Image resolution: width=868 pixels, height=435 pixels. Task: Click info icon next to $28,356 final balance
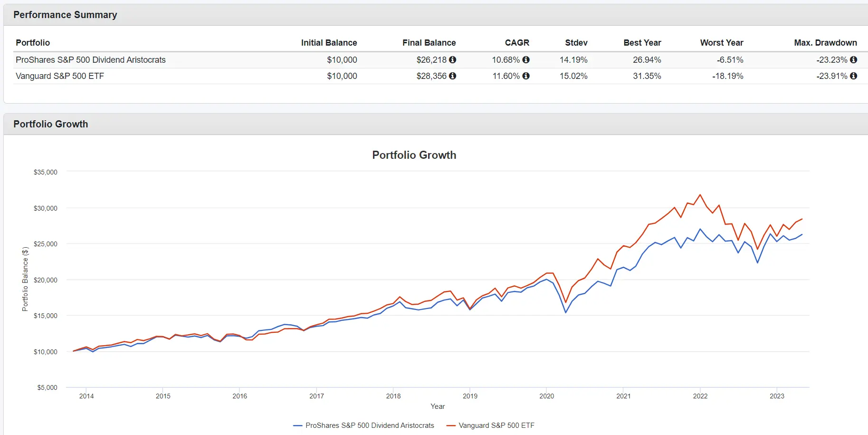[x=452, y=76]
